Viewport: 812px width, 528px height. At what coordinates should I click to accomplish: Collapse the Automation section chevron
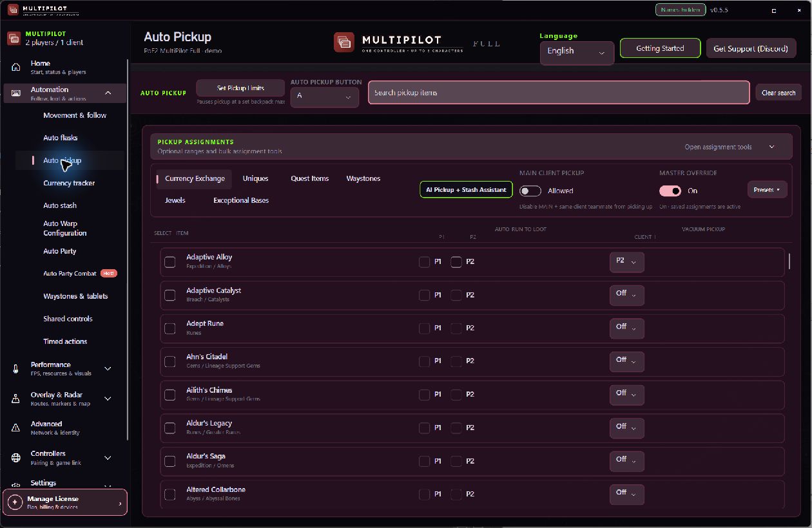click(108, 93)
